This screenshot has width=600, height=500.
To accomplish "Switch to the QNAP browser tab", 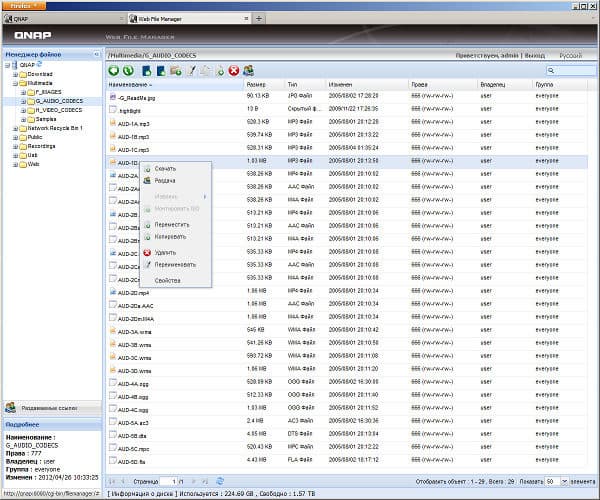I will click(x=64, y=18).
